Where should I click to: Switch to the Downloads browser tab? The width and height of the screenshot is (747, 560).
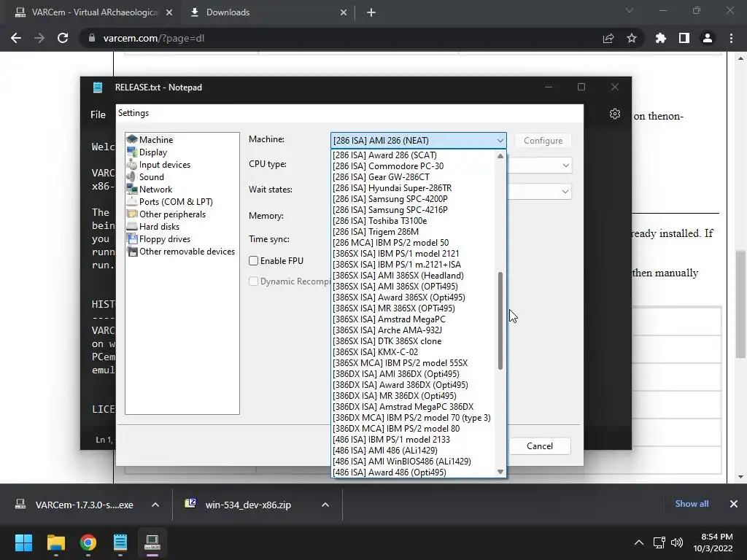coord(267,12)
